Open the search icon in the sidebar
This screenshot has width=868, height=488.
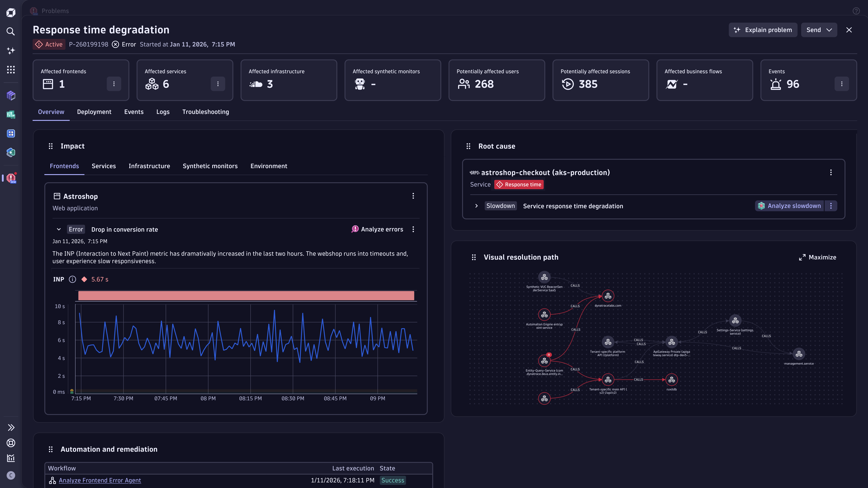pyautogui.click(x=11, y=31)
